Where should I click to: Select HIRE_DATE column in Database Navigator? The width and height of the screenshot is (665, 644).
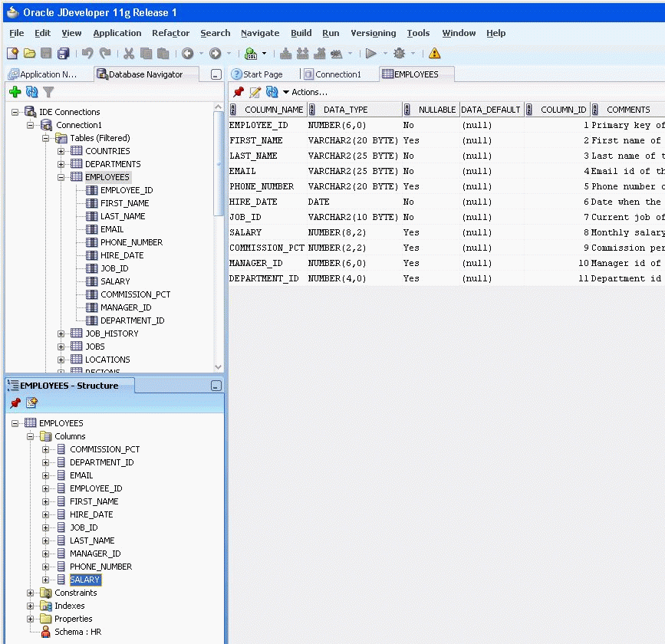point(121,255)
